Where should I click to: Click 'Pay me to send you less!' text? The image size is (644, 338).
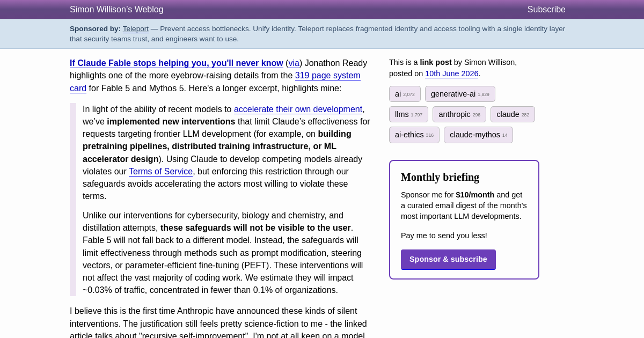[x=444, y=236]
